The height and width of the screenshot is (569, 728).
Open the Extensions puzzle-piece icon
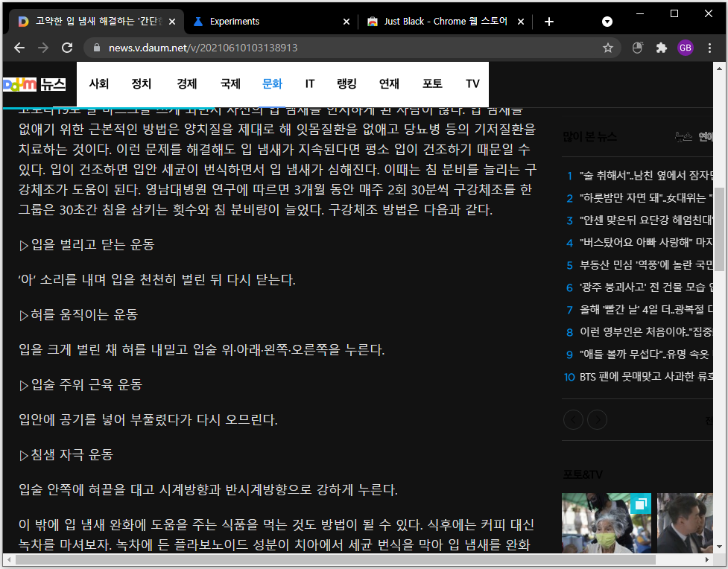661,48
